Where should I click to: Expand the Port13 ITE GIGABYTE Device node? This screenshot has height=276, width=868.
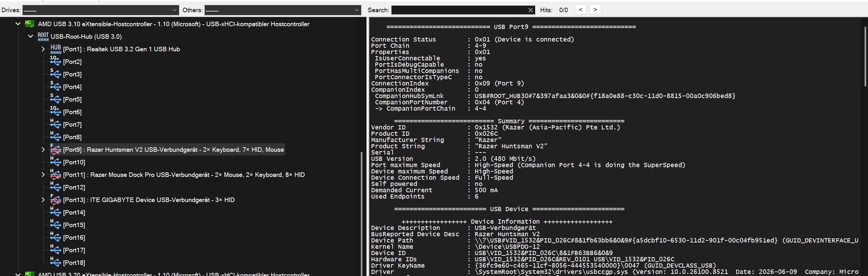43,200
